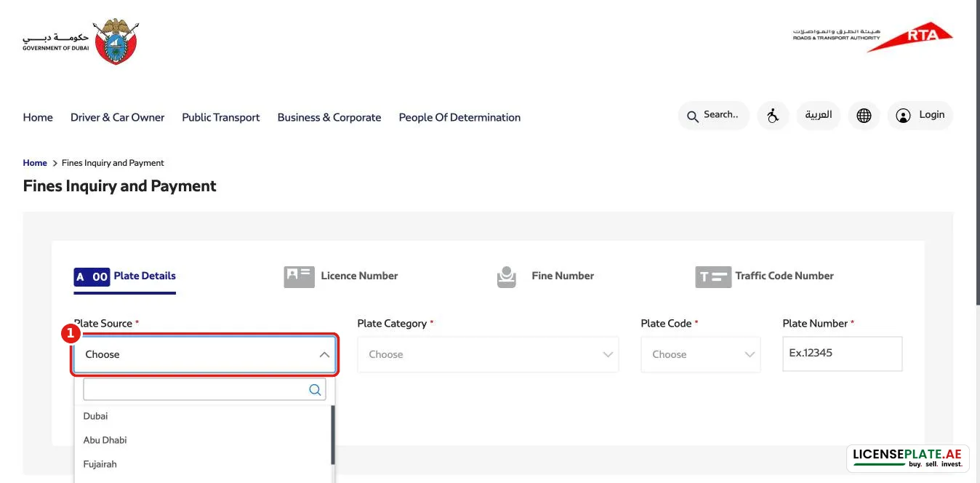980x483 pixels.
Task: Click the Login button label
Action: tap(932, 115)
